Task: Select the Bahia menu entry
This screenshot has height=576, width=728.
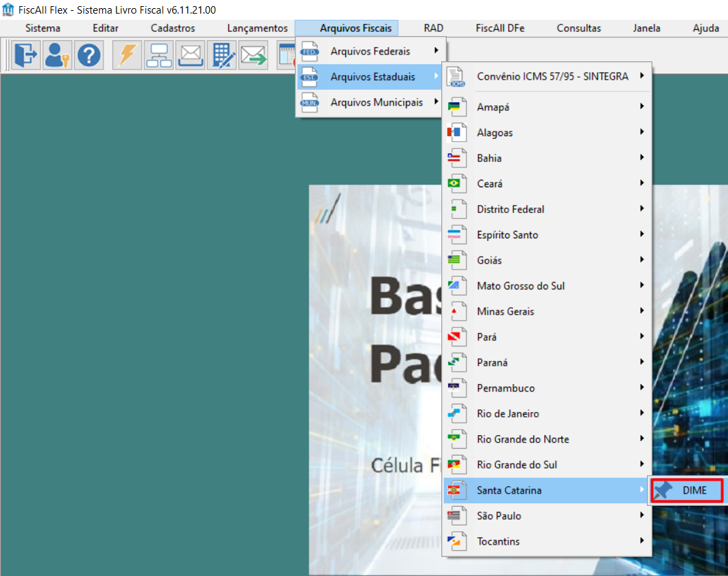Action: click(x=548, y=158)
